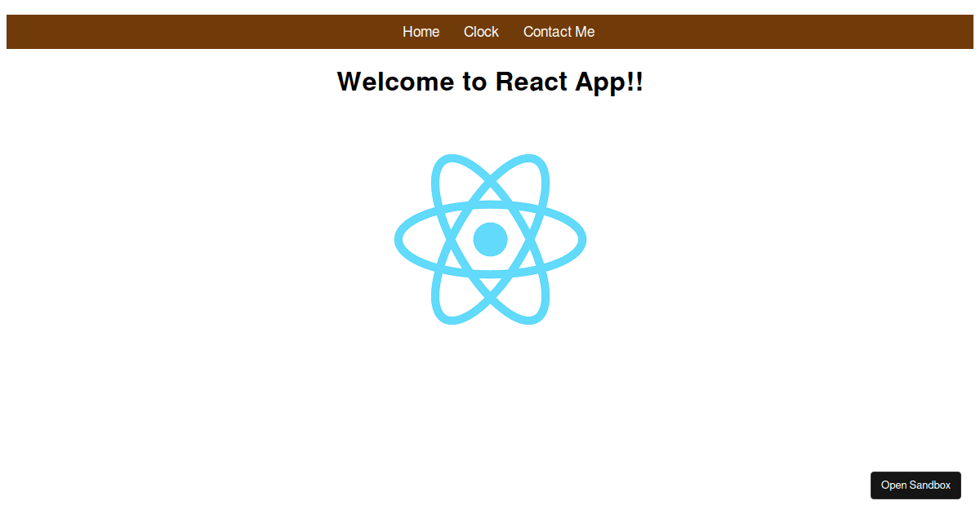Click the area between navbar and heading
980x514 pixels.
click(x=490, y=55)
